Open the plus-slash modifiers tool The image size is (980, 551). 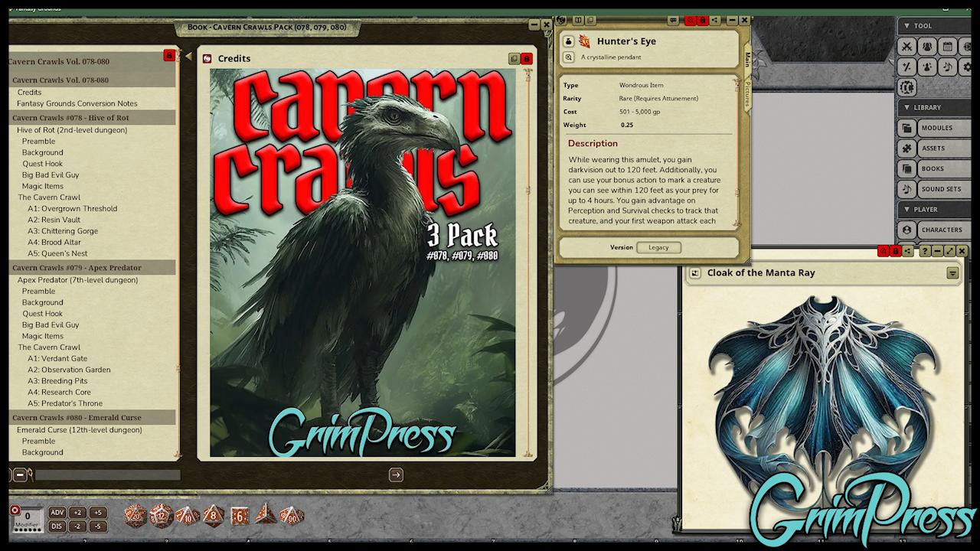[x=907, y=67]
